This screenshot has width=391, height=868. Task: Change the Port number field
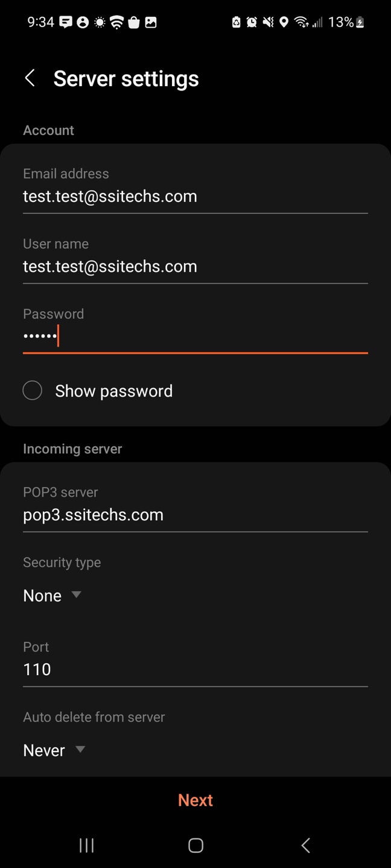coord(195,670)
